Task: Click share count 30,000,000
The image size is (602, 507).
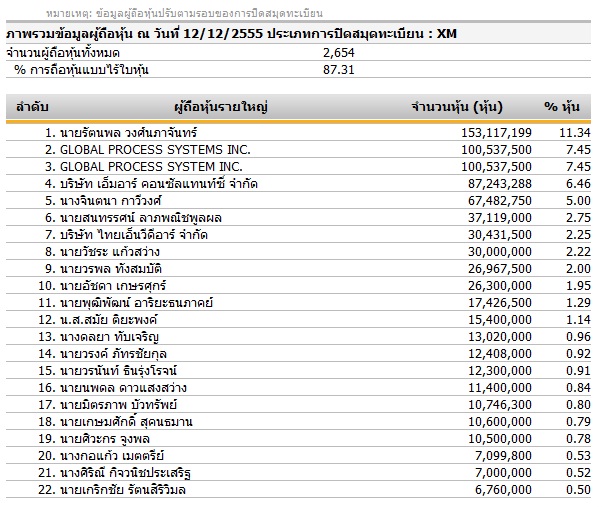Action: 499,252
